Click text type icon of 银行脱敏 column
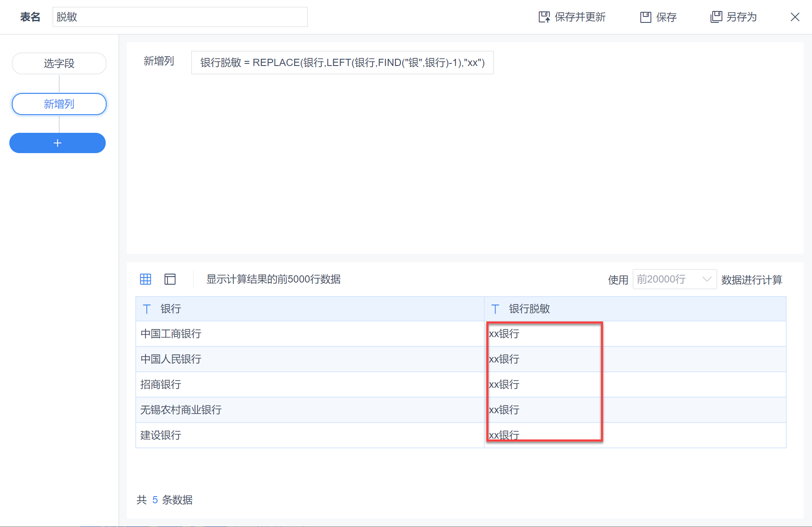 tap(495, 309)
